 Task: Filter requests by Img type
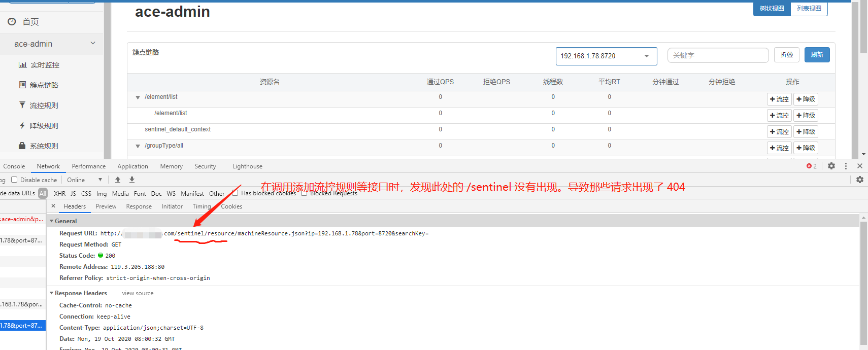pyautogui.click(x=102, y=193)
